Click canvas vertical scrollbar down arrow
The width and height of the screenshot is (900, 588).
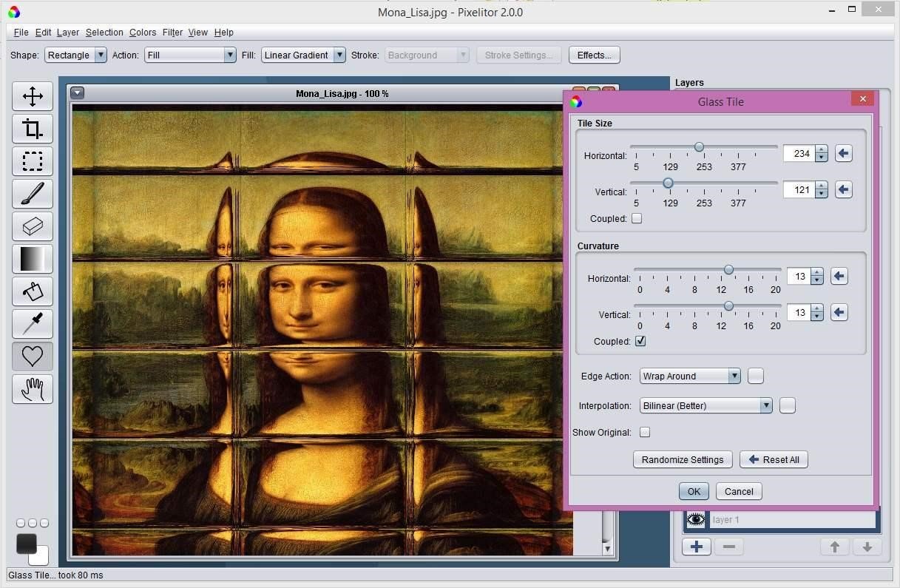pyautogui.click(x=607, y=549)
